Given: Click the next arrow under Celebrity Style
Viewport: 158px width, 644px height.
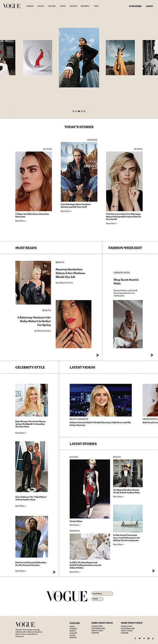Looking at the screenshot, I should (54, 572).
